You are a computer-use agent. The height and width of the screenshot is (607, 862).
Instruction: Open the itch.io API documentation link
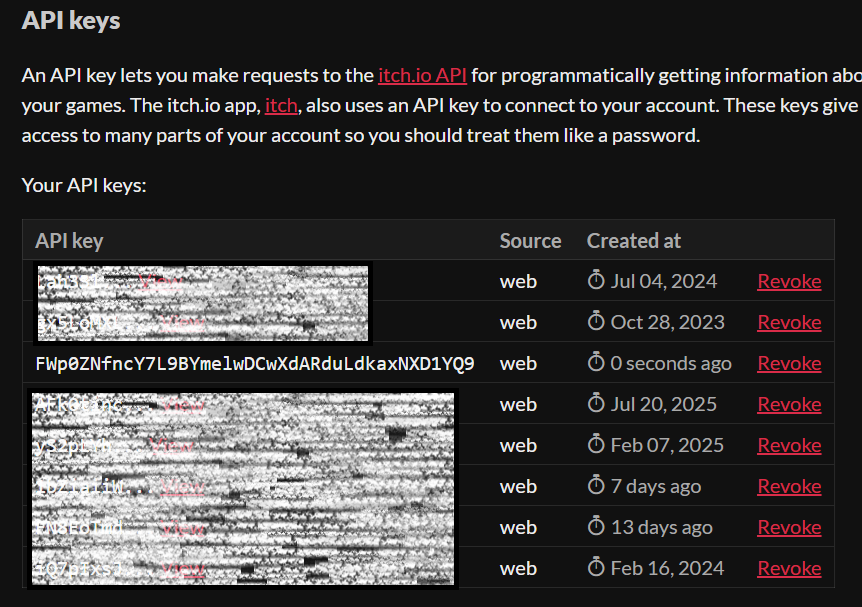tap(422, 75)
